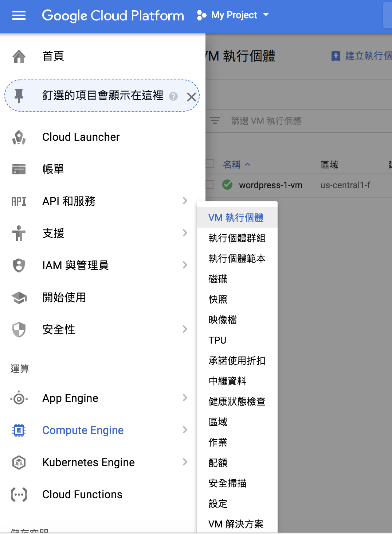Click the IAM shield icon
Screen dimensions: 392x534
click(x=19, y=266)
